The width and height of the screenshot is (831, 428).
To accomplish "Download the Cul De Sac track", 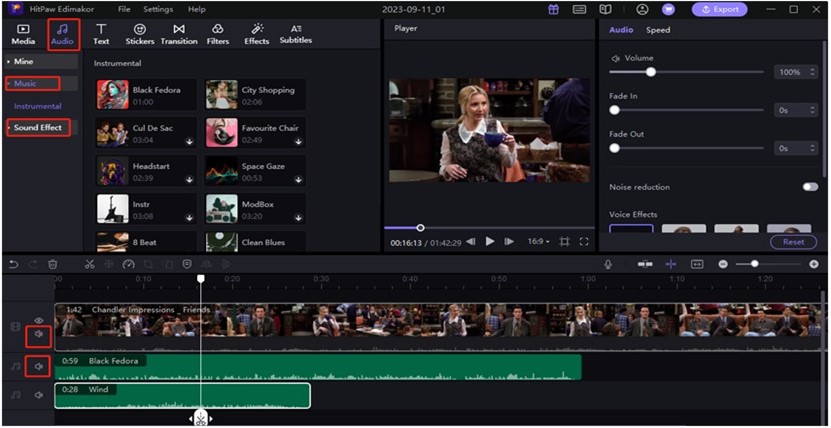I will [189, 142].
